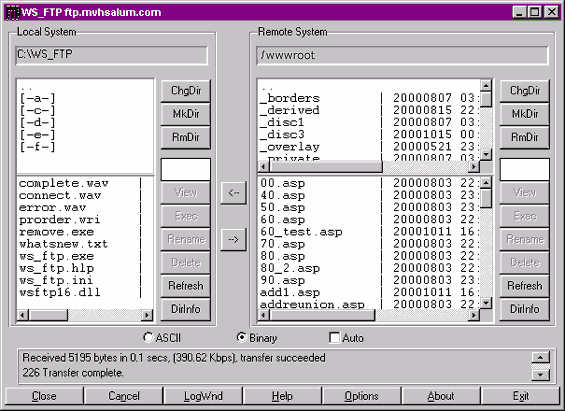Select whatsnew.txt in local files

tap(64, 244)
